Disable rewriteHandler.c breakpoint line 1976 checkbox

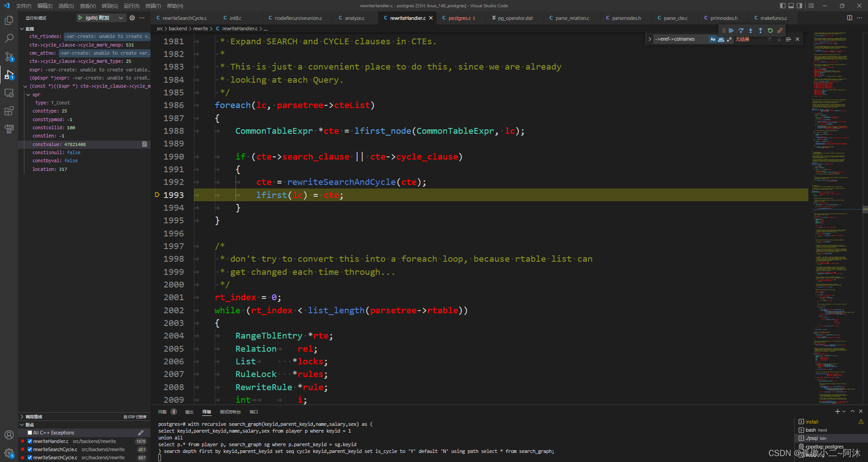pyautogui.click(x=30, y=441)
